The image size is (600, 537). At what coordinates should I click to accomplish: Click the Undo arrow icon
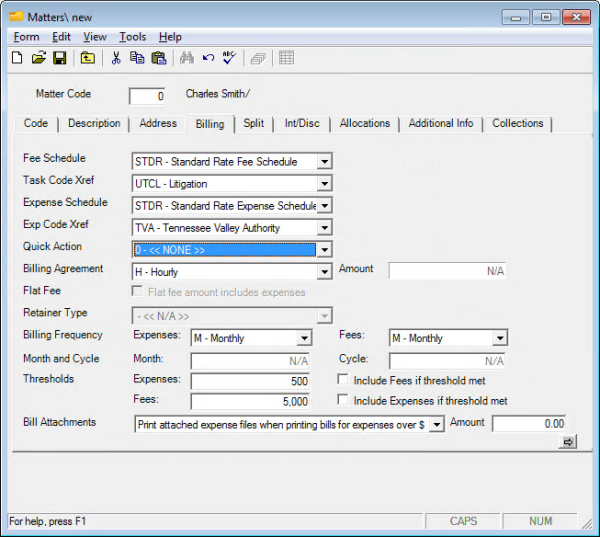click(x=208, y=58)
